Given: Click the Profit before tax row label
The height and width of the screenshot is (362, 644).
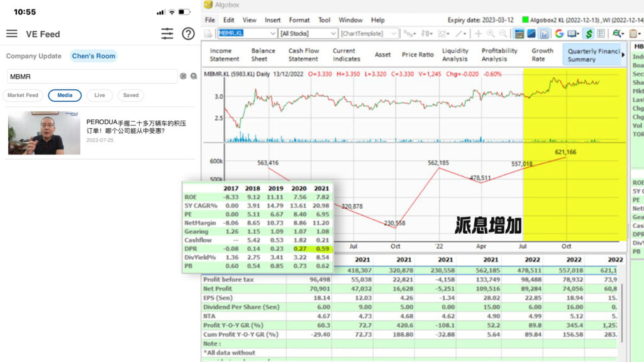Looking at the screenshot, I should click(228, 280).
